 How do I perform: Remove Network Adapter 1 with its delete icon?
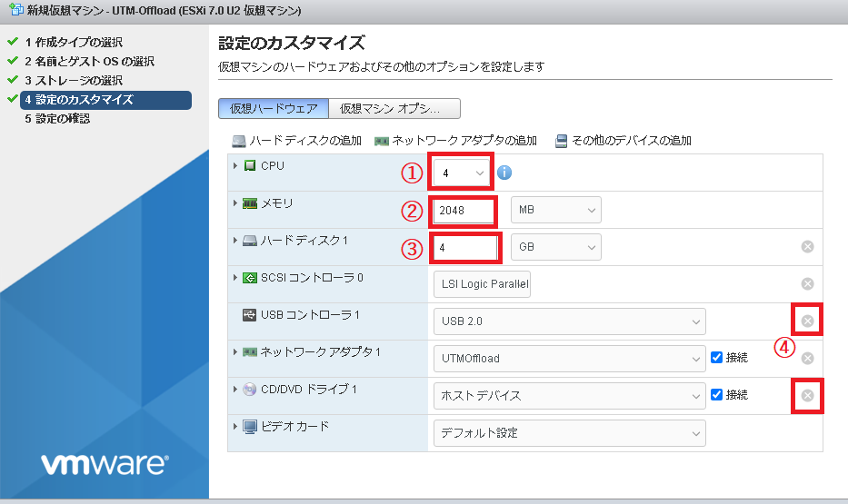point(807,358)
